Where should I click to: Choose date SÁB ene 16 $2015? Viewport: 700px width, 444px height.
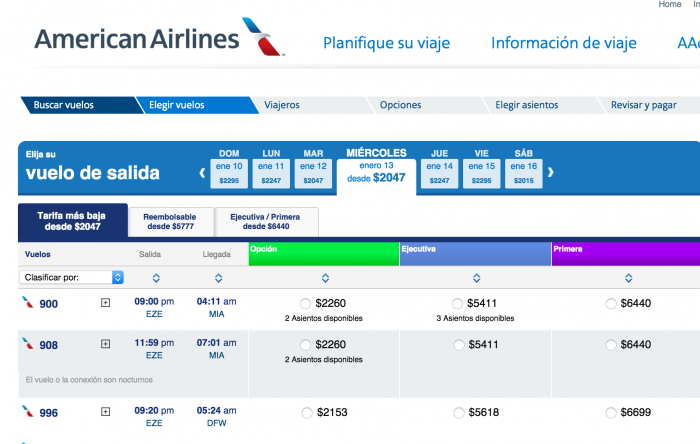click(x=524, y=173)
